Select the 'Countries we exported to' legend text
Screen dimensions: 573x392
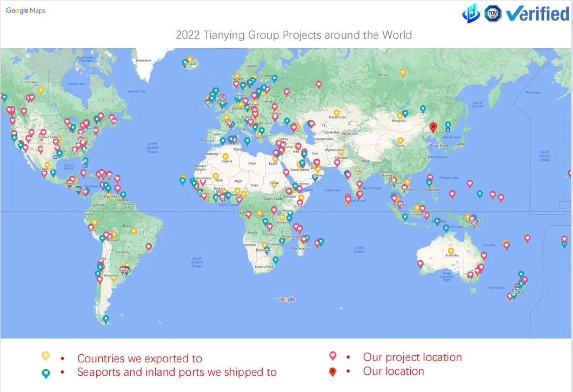pos(139,359)
